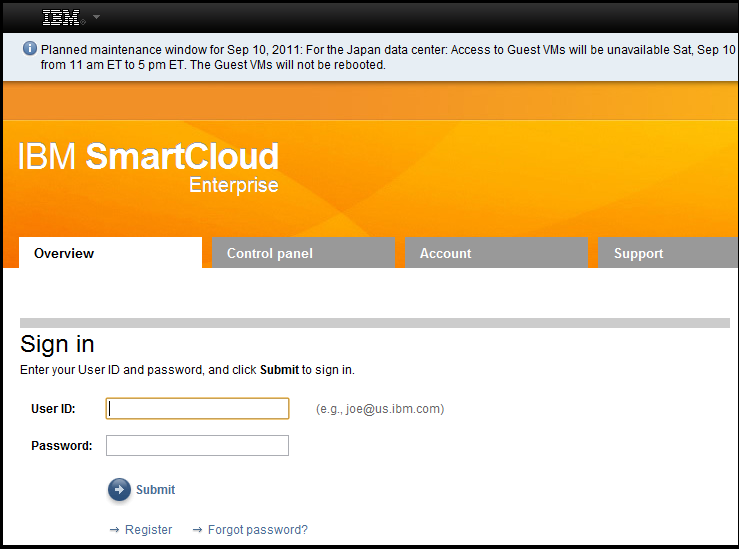Click the planned maintenance notice text
This screenshot has height=549, width=739.
(388, 57)
